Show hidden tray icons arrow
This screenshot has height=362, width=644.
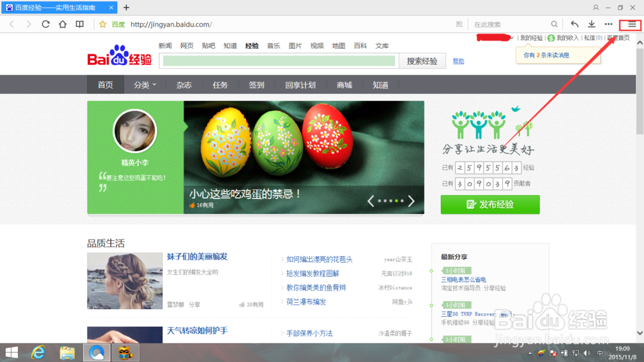click(x=530, y=353)
